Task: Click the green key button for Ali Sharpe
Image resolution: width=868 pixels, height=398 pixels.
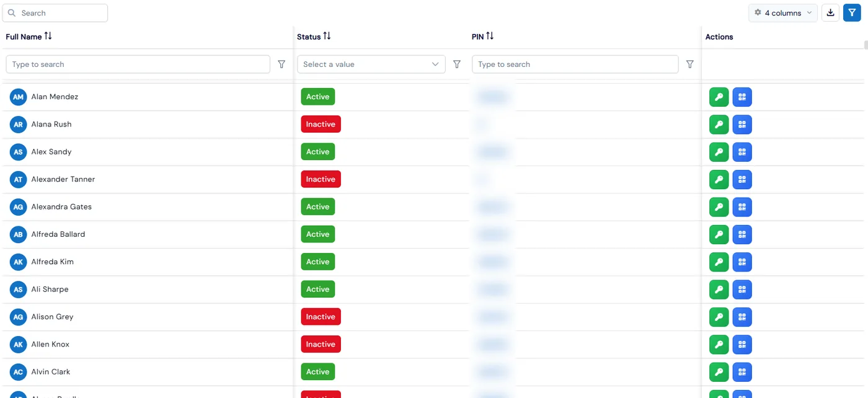Action: (719, 290)
